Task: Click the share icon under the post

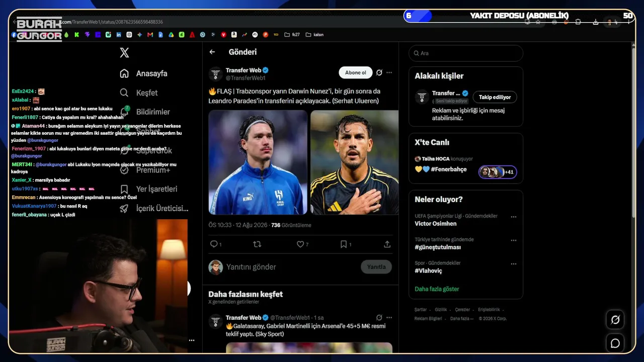Action: (387, 244)
